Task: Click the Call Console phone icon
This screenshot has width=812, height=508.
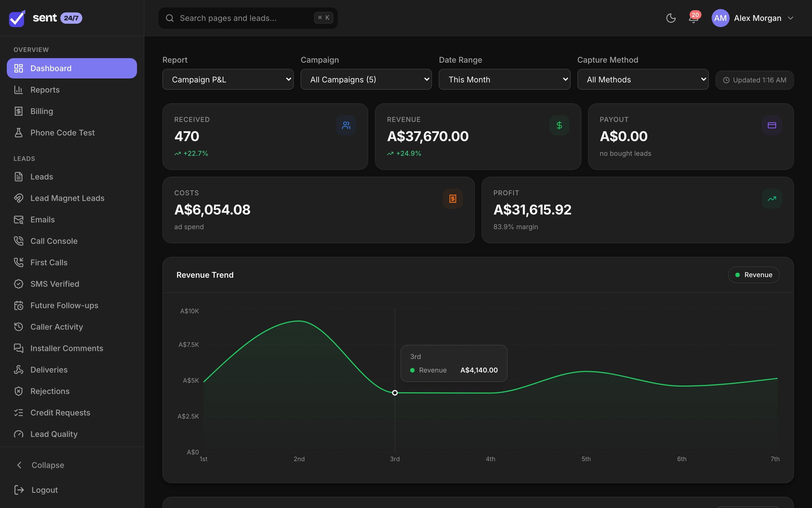Action: coord(19,241)
